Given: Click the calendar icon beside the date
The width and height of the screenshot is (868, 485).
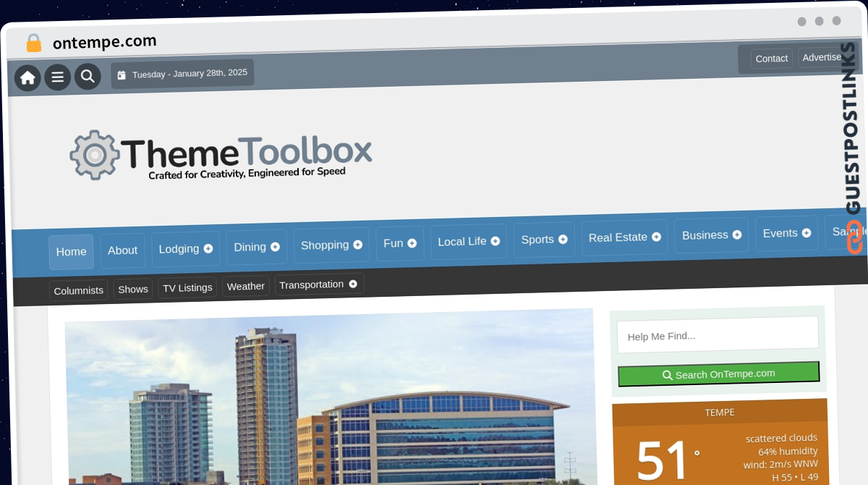Looking at the screenshot, I should tap(122, 75).
